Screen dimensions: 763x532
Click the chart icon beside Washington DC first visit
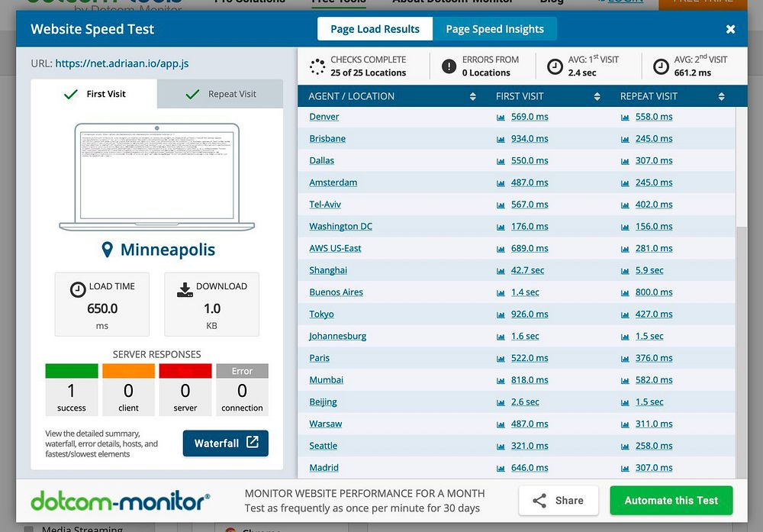pos(501,227)
